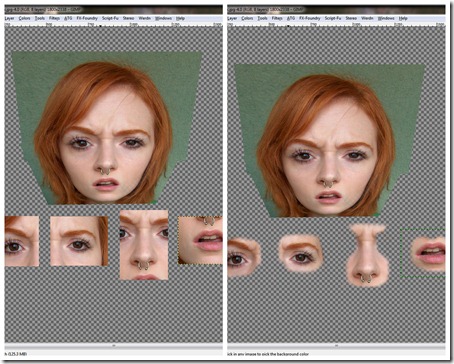Click the horizontal scrollbar of the left window
Screen dimensions: 454x364
pos(113,346)
